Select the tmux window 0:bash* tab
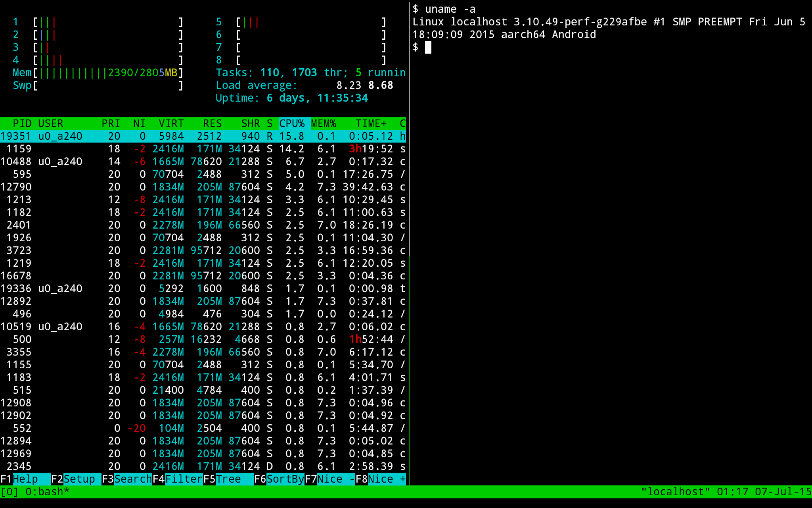This screenshot has height=508, width=812. pyautogui.click(x=48, y=492)
